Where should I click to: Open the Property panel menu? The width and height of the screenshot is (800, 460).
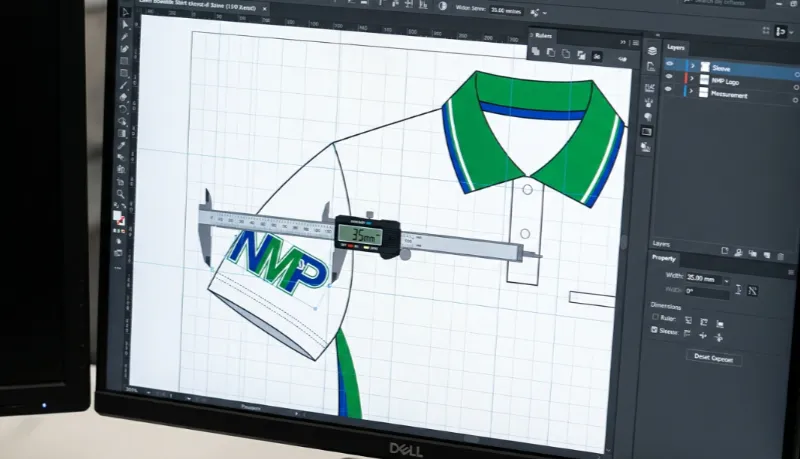pos(791,272)
